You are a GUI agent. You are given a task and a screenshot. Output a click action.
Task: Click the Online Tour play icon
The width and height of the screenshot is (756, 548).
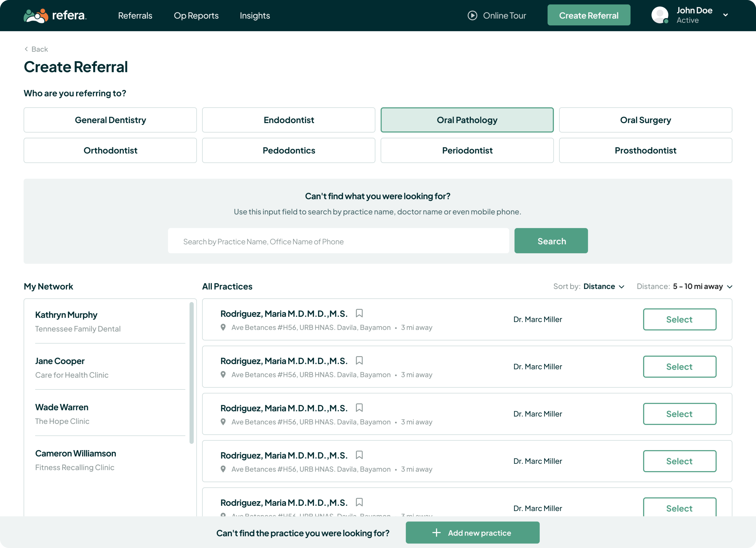[x=472, y=15]
